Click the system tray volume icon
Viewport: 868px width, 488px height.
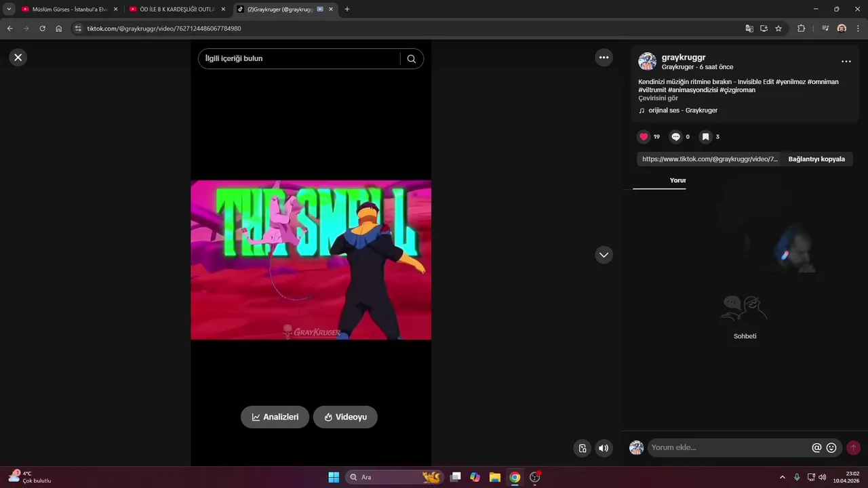(823, 477)
